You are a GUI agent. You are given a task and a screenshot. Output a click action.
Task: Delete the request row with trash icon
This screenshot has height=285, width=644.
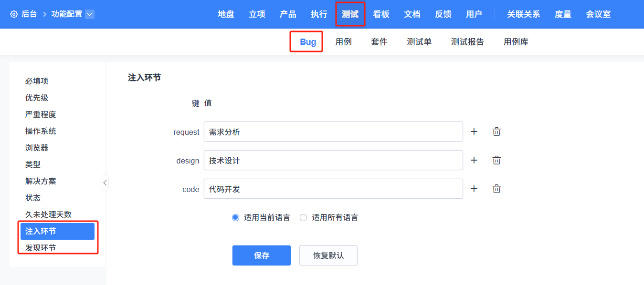pos(496,132)
